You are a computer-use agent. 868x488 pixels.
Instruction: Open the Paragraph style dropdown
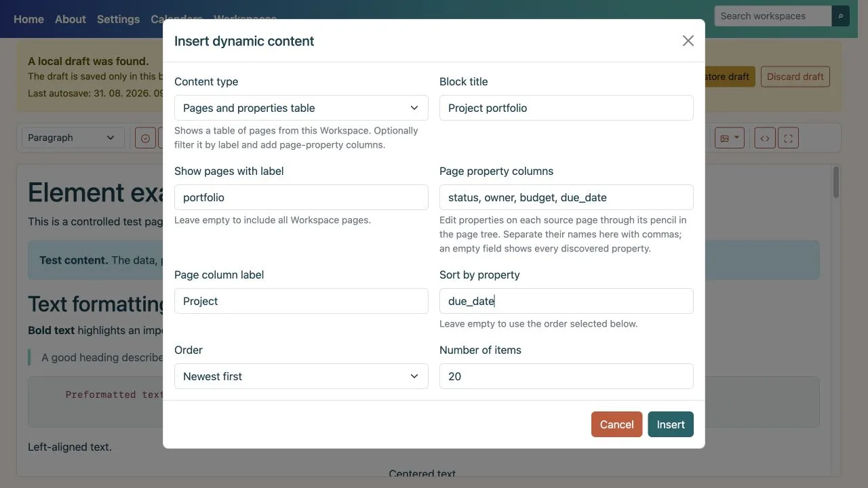73,138
